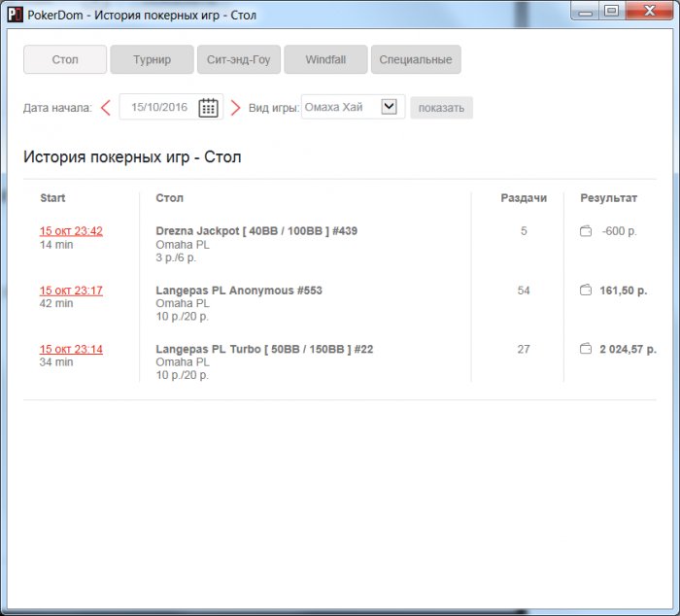Go to previous date with left arrow

coord(105,108)
